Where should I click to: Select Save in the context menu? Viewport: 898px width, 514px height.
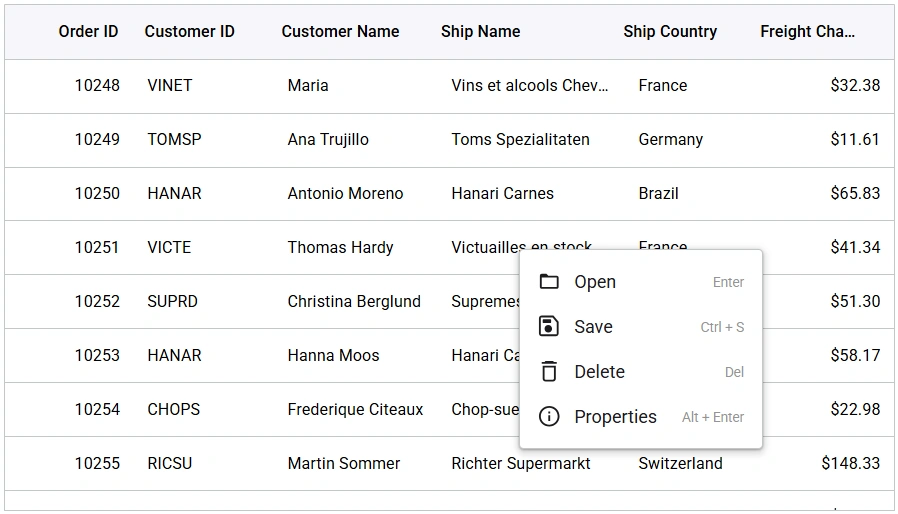pyautogui.click(x=593, y=327)
